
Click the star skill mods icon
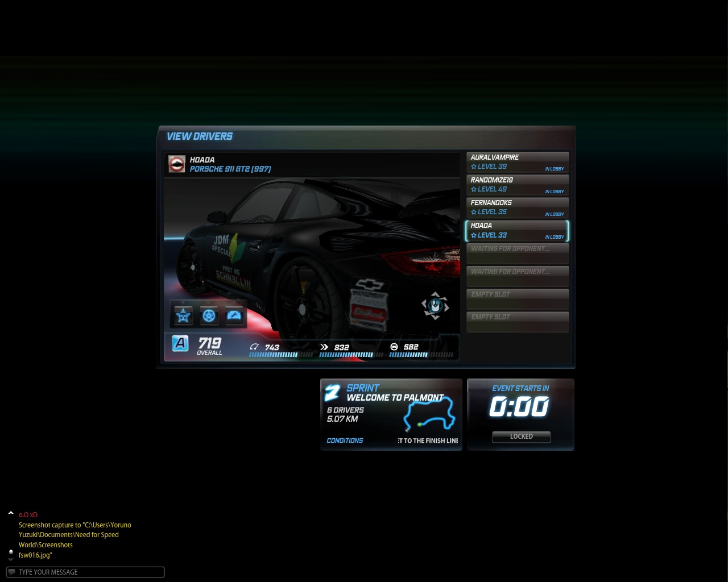(183, 315)
